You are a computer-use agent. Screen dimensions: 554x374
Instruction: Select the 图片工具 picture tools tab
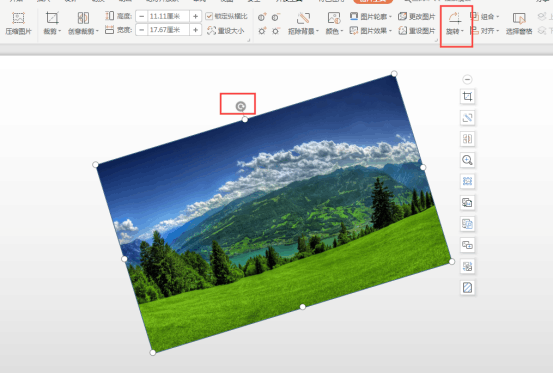pyautogui.click(x=373, y=1)
